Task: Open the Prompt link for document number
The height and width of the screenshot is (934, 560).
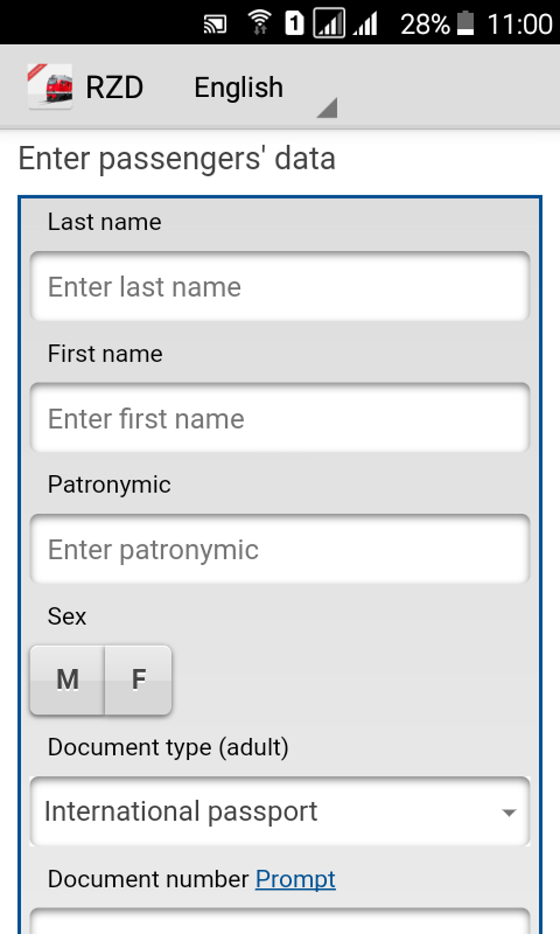Action: coord(295,879)
